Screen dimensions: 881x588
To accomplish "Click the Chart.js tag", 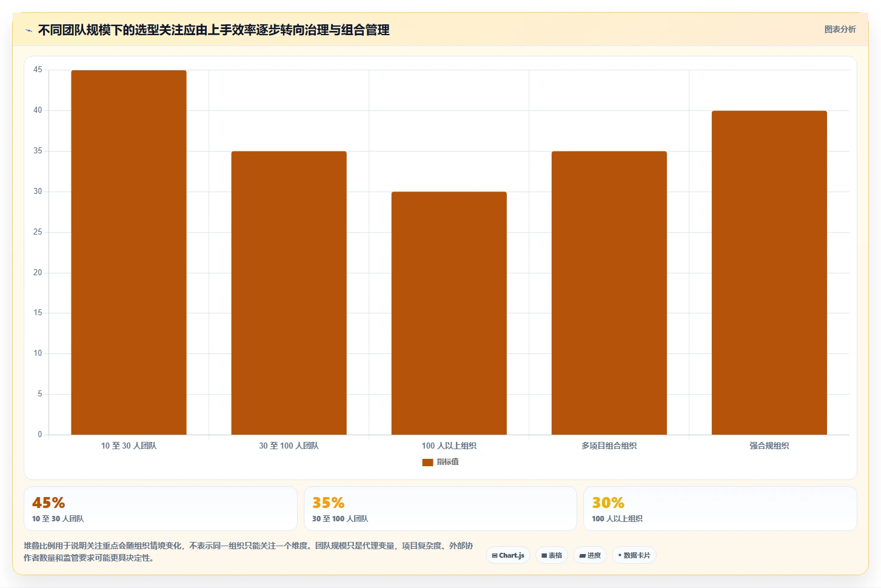I will (x=508, y=555).
